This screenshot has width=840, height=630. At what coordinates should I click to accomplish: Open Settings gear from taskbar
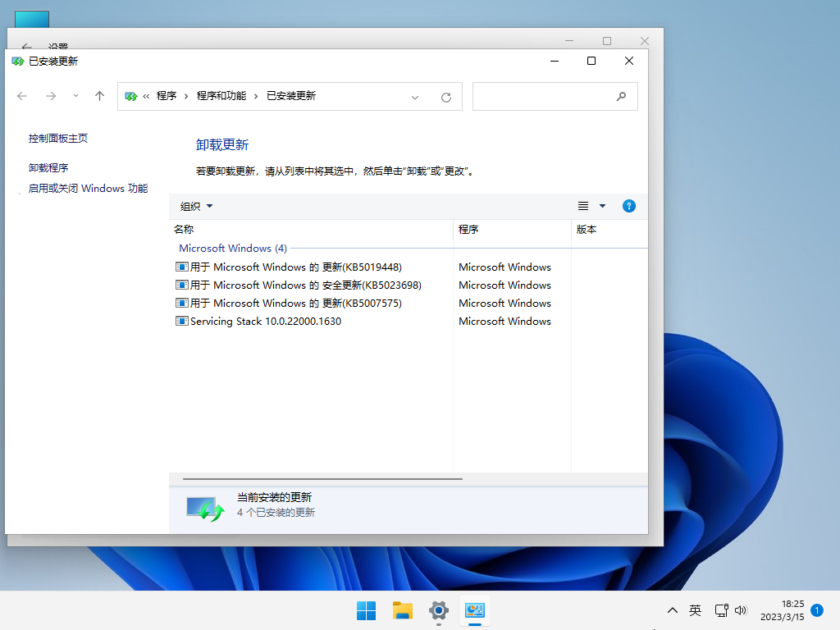(439, 610)
